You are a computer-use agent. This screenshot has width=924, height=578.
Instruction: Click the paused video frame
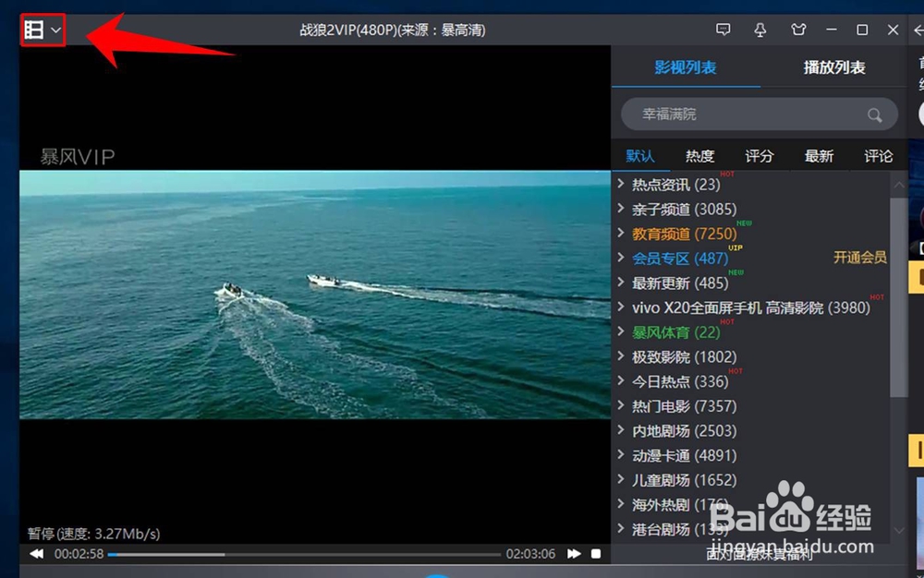pos(315,295)
